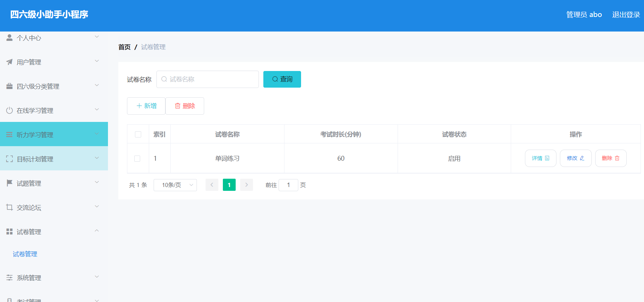The height and width of the screenshot is (302, 644).
Task: Collapse the 试卷管理 menu using its arrow
Action: pyautogui.click(x=97, y=231)
